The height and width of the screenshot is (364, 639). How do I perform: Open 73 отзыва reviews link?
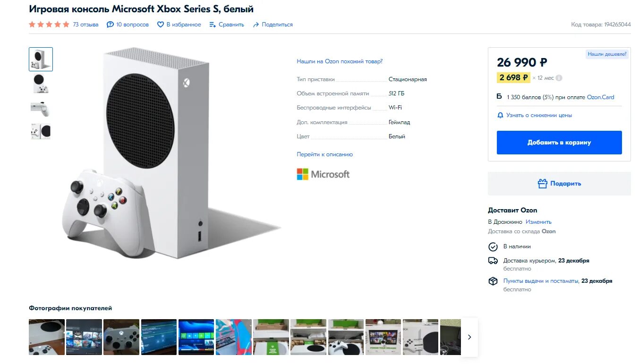click(85, 25)
